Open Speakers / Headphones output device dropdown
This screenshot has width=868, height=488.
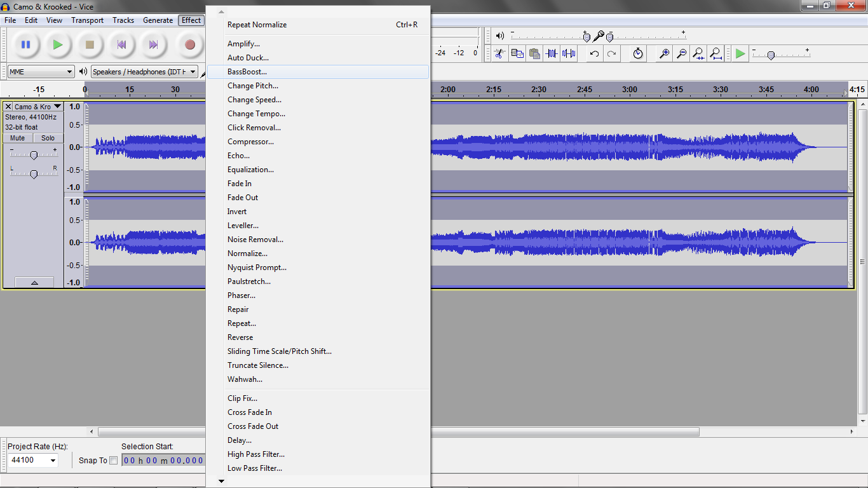tap(145, 72)
